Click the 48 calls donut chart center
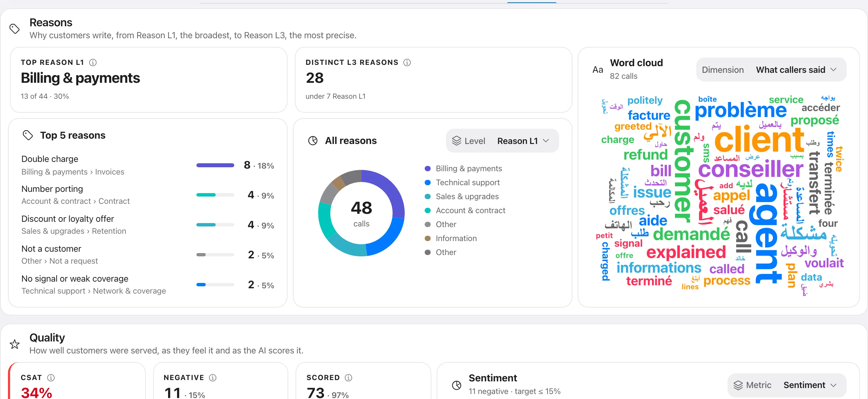This screenshot has height=399, width=868. (x=361, y=213)
